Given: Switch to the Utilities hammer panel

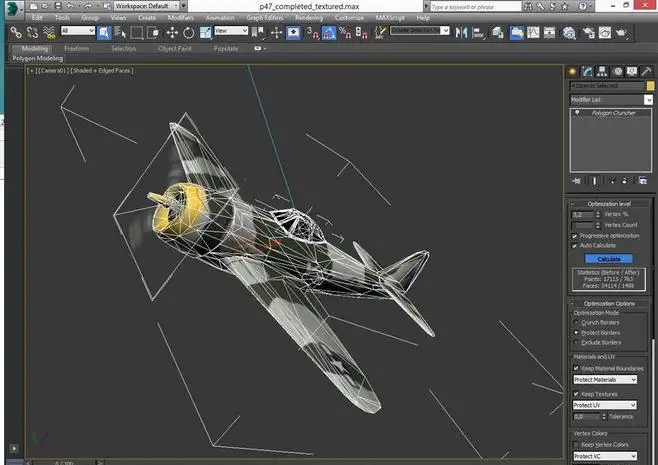Looking at the screenshot, I should coord(646,71).
